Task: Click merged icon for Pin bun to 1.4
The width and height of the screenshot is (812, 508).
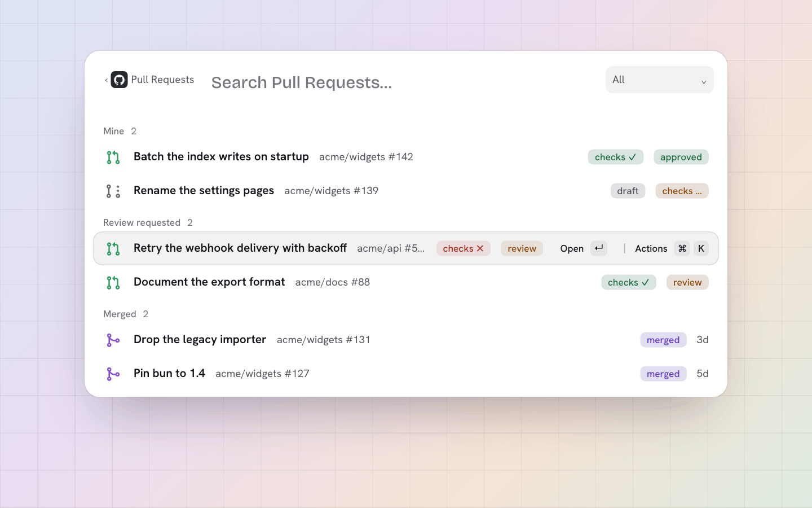Action: (x=113, y=374)
